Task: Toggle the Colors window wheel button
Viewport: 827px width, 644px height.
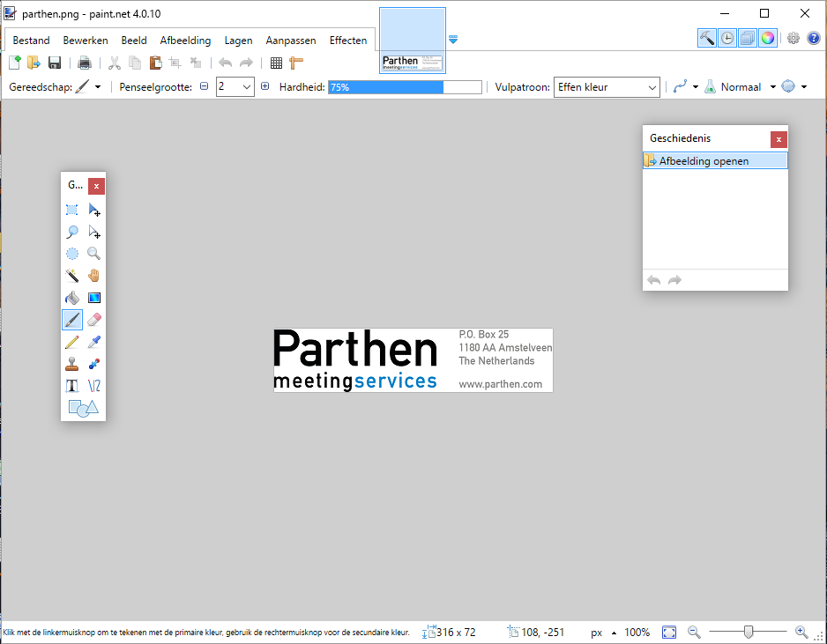Action: click(x=768, y=38)
